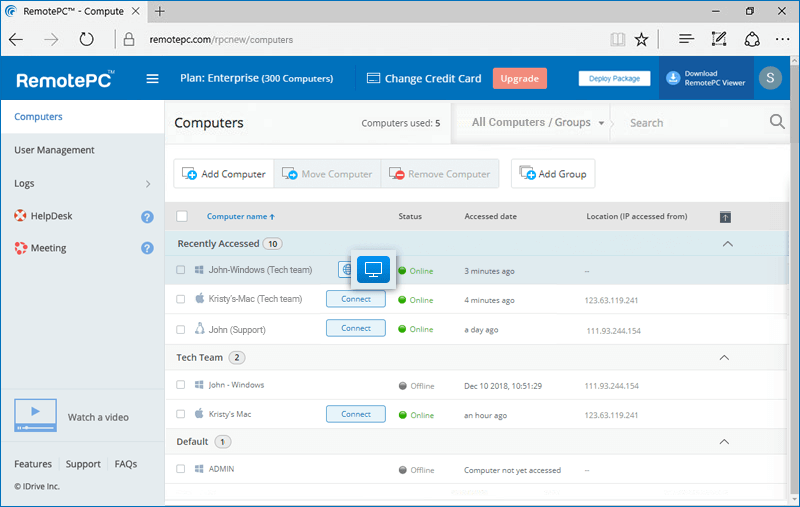Open reading view book icon
800x507 pixels.
tap(617, 39)
